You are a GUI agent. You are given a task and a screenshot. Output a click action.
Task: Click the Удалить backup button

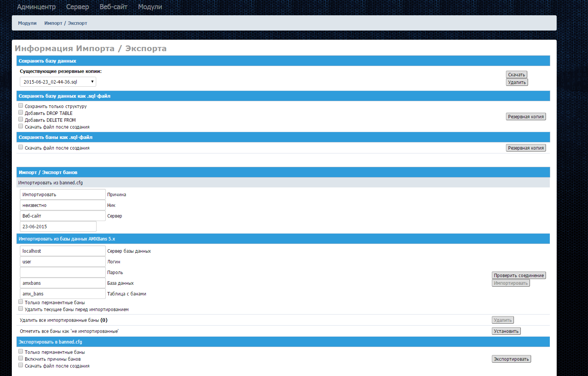(x=517, y=82)
